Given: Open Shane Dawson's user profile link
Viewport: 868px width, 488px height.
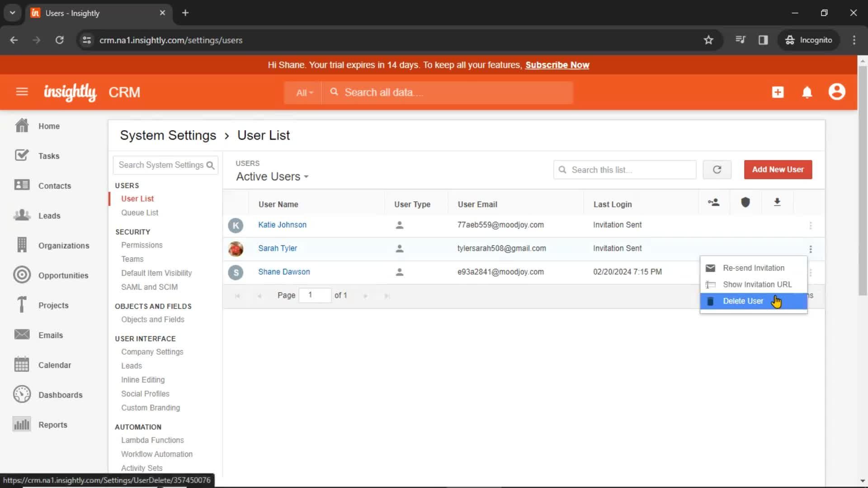Looking at the screenshot, I should pos(284,272).
